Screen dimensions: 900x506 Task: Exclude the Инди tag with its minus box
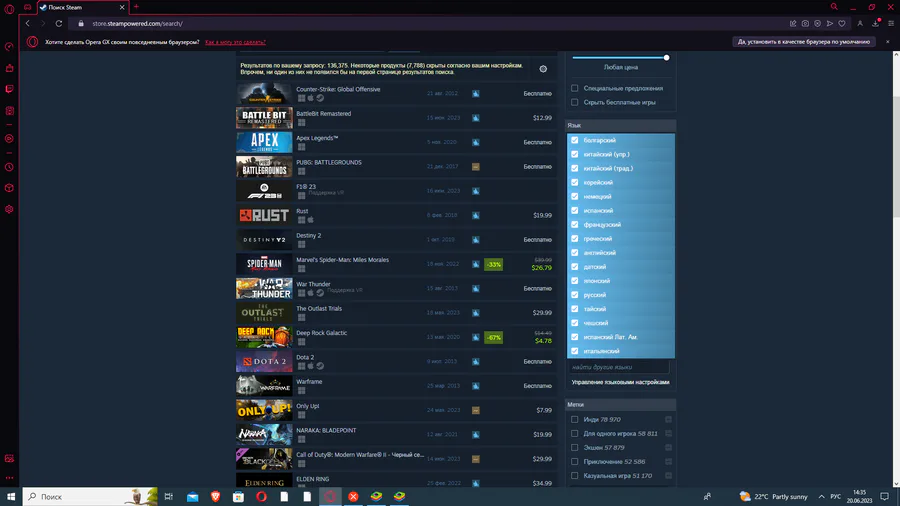pyautogui.click(x=669, y=419)
